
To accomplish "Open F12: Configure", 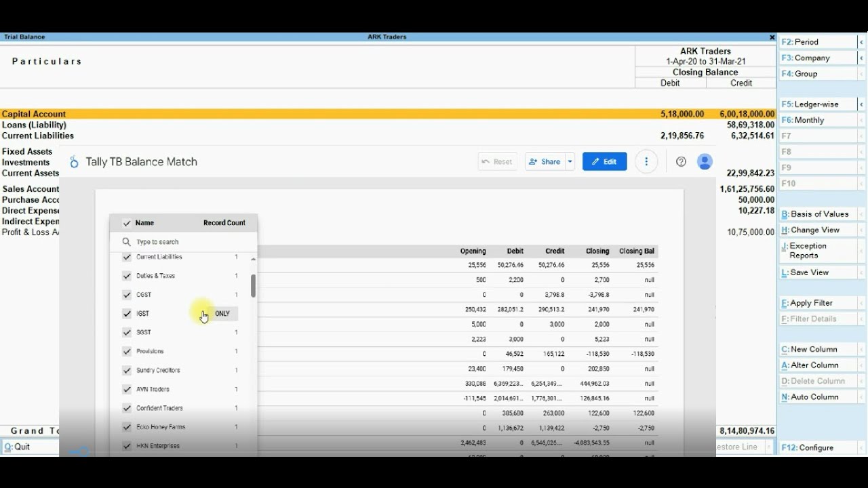I will click(x=817, y=448).
